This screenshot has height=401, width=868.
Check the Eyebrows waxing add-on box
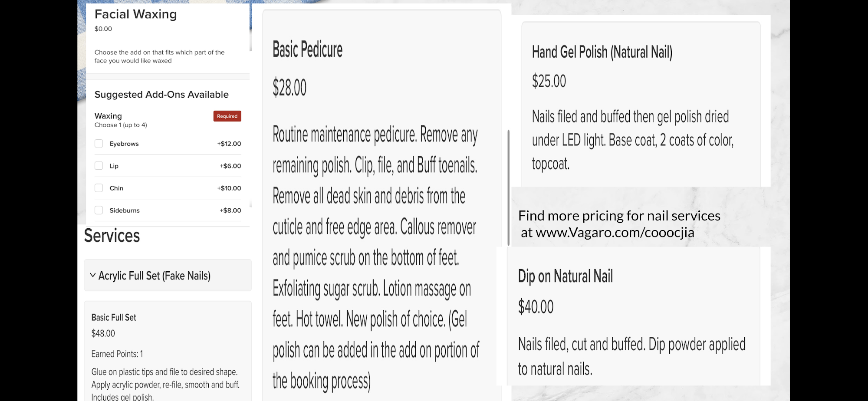click(99, 144)
